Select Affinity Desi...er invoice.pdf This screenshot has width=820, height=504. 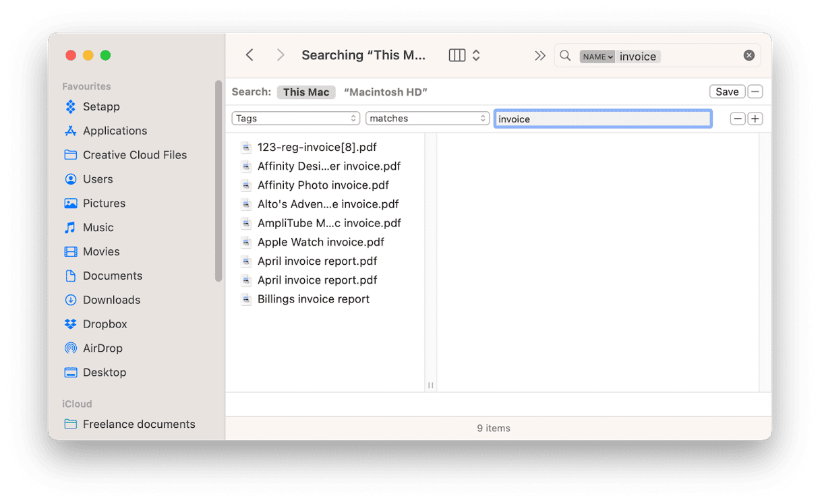click(329, 166)
